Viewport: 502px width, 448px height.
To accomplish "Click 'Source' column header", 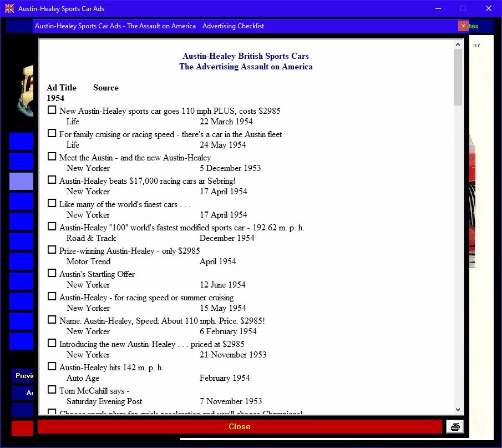I will coord(105,88).
